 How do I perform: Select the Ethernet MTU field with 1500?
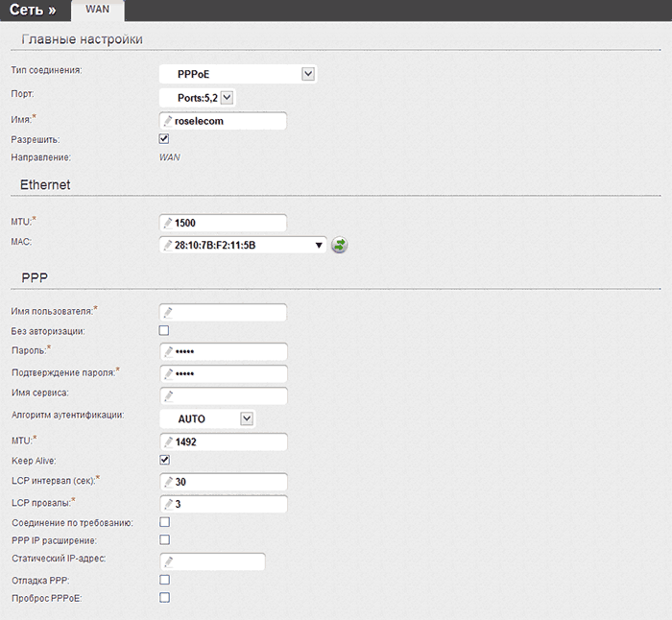click(223, 223)
